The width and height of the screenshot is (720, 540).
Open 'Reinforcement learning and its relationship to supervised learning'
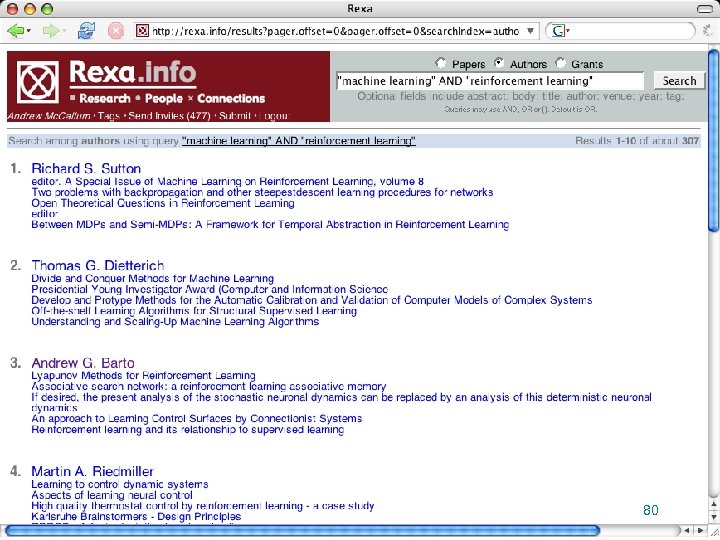[x=187, y=430]
